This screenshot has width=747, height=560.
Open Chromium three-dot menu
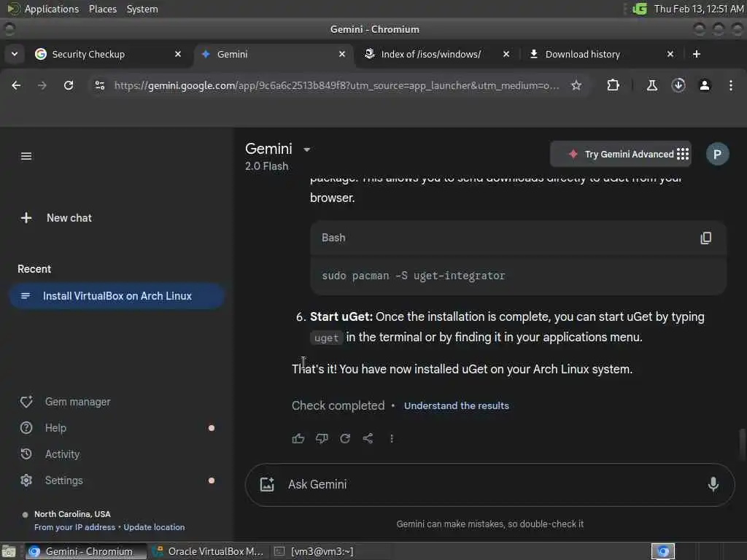pos(731,85)
